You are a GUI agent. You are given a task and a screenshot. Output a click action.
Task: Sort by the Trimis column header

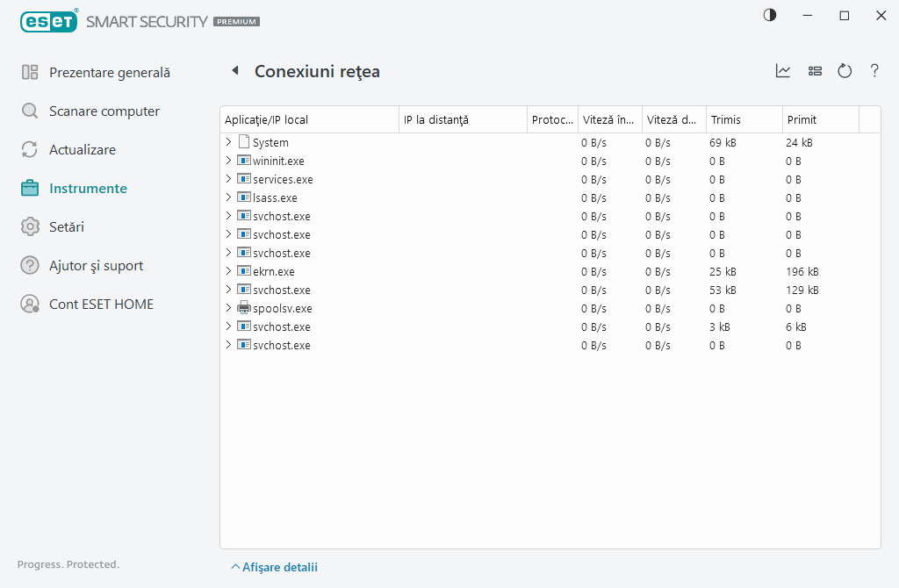pos(743,119)
